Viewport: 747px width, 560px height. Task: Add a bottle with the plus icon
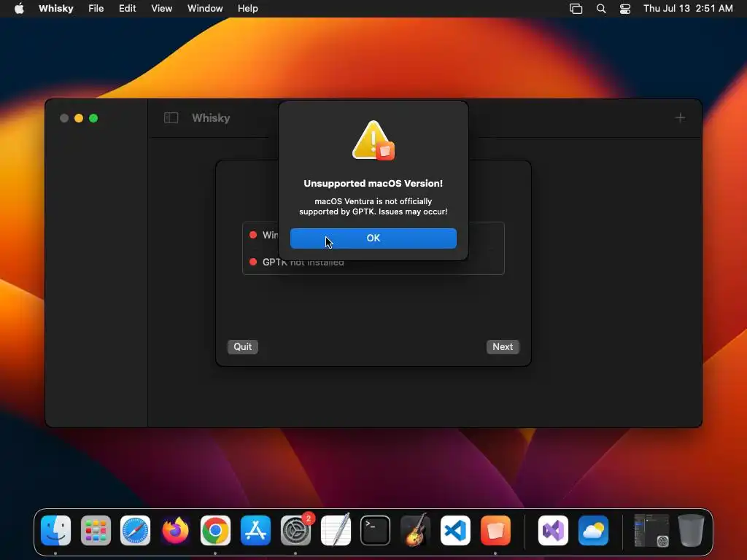(x=680, y=117)
